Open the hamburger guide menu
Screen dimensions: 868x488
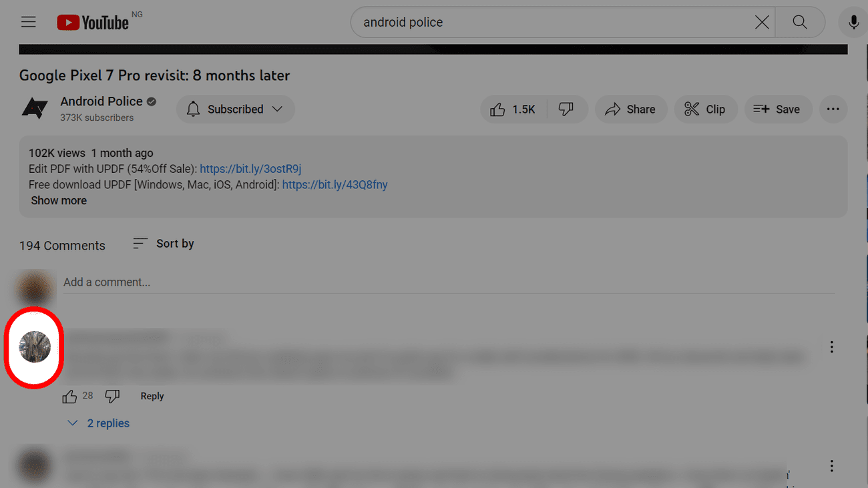point(28,22)
